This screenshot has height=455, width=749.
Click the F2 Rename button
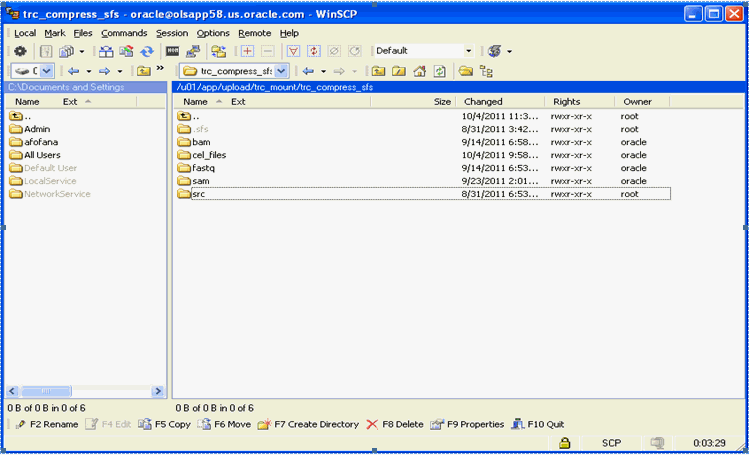[x=46, y=424]
